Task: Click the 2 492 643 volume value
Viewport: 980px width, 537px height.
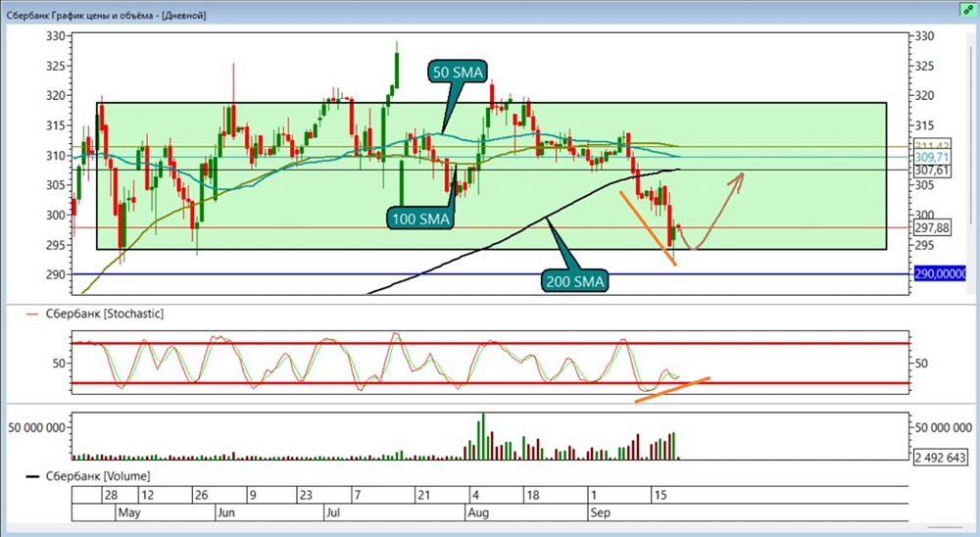Action: (941, 458)
